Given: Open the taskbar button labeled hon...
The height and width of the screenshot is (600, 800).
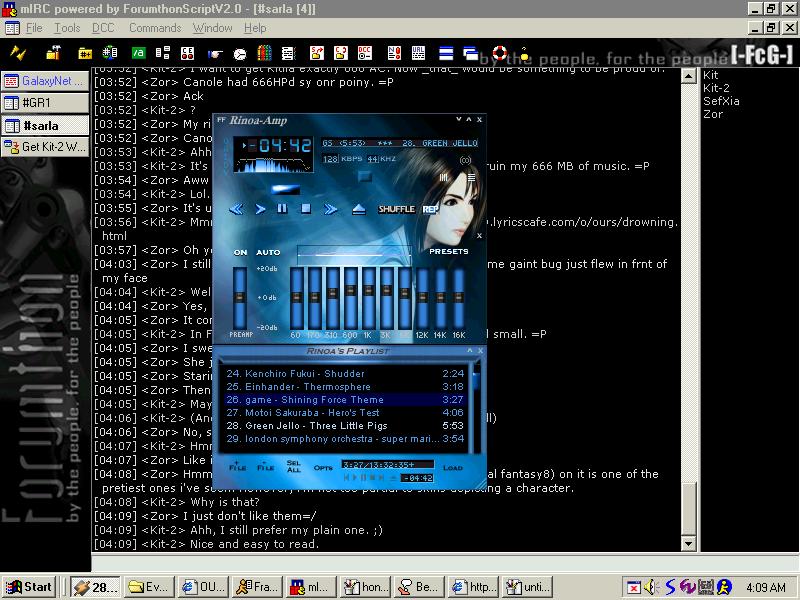Looking at the screenshot, I should 365,587.
